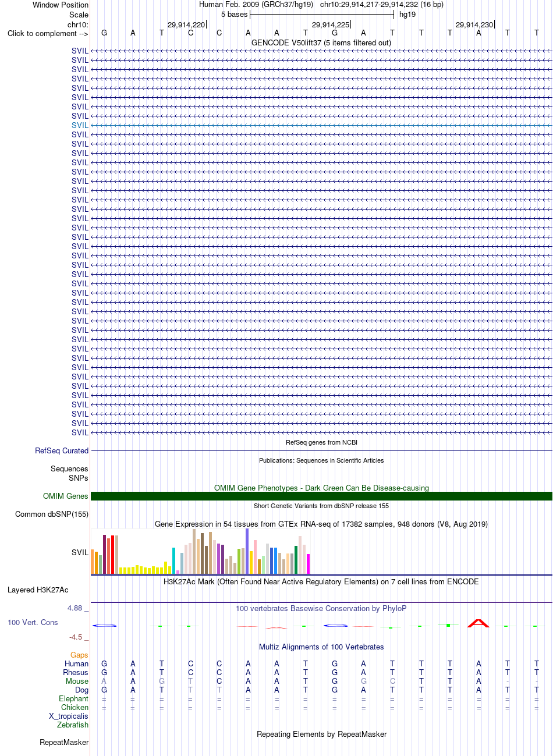Click the Scale ruler label
This screenshot has width=553, height=756.
tap(79, 15)
